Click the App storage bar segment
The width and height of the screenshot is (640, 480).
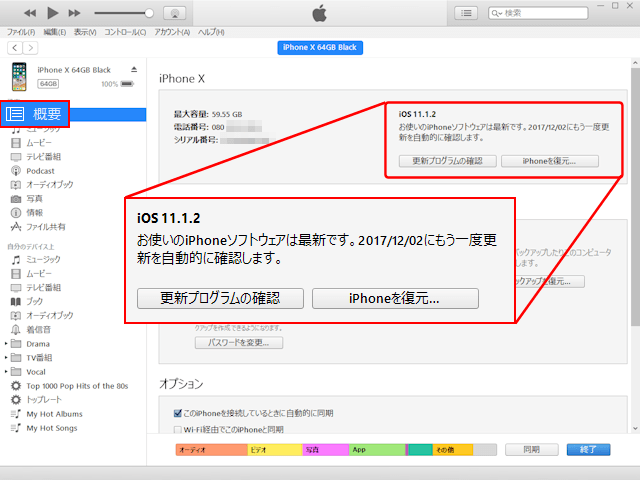pos(377,450)
